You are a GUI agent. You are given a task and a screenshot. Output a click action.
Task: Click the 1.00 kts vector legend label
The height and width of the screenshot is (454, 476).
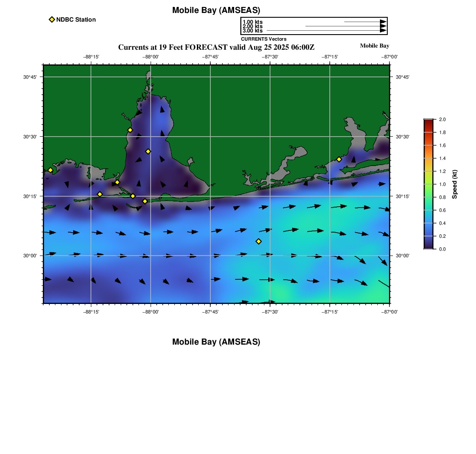pyautogui.click(x=253, y=22)
